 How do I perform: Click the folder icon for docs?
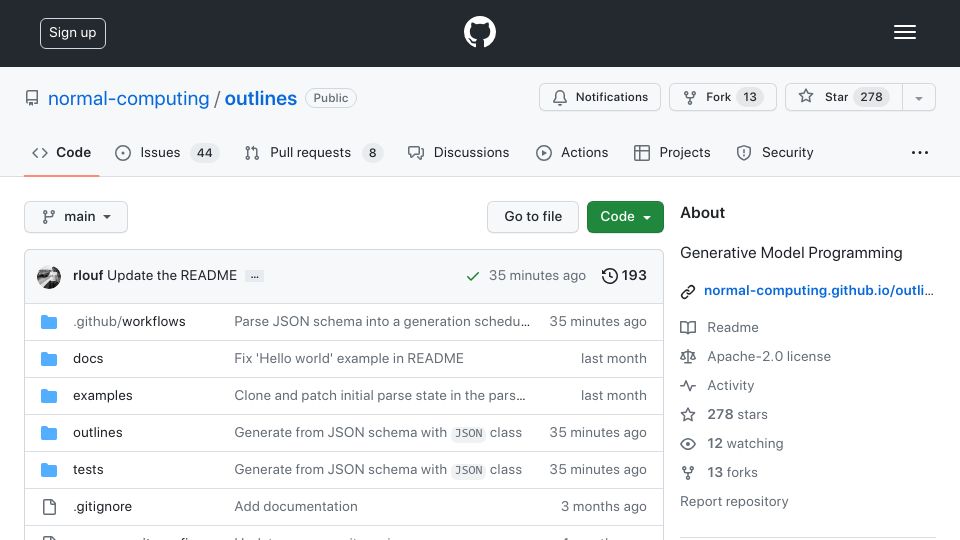(x=49, y=359)
